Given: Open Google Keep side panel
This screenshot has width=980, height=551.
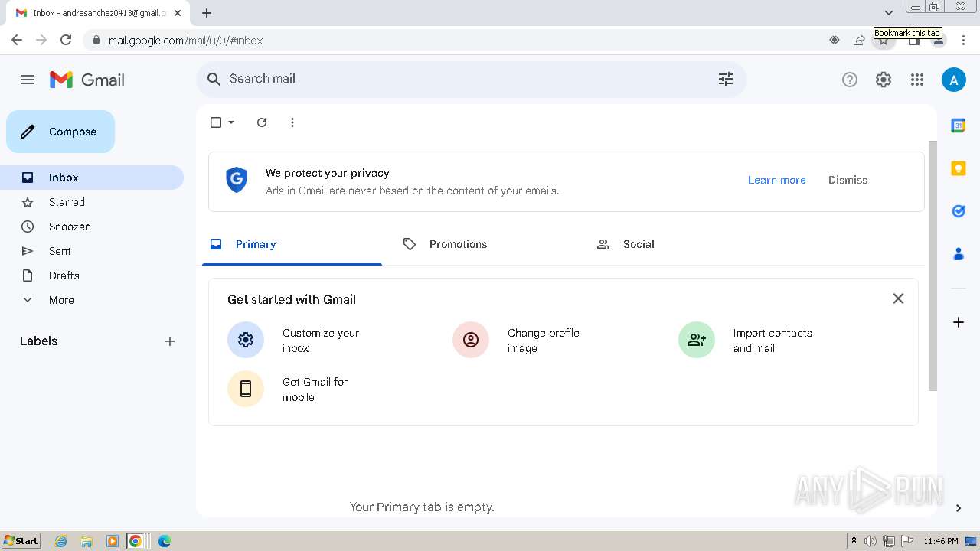Looking at the screenshot, I should [958, 168].
